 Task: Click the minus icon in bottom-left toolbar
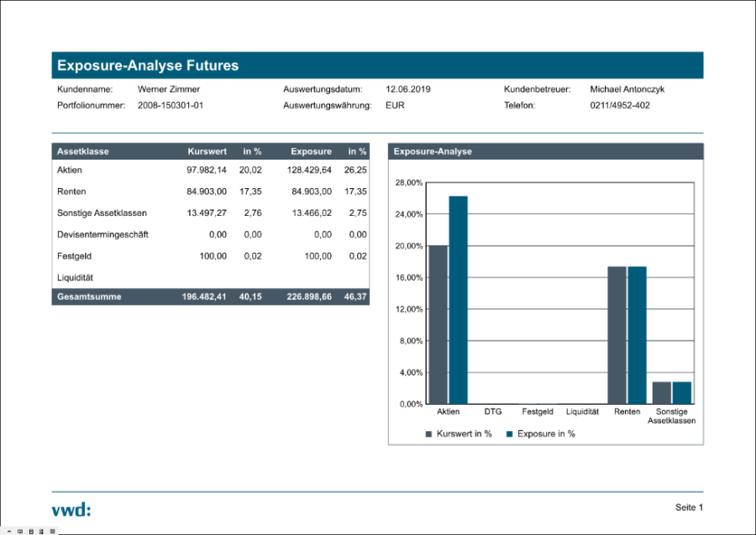8,531
